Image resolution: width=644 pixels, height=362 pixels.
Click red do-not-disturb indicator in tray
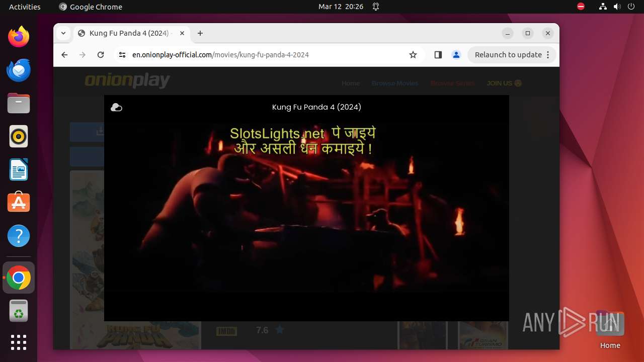click(581, 7)
